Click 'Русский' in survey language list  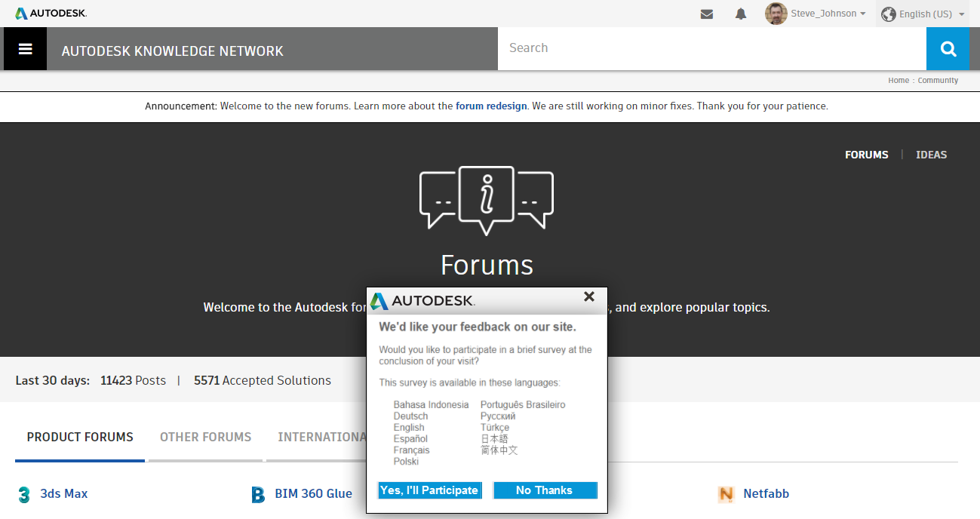coord(498,416)
